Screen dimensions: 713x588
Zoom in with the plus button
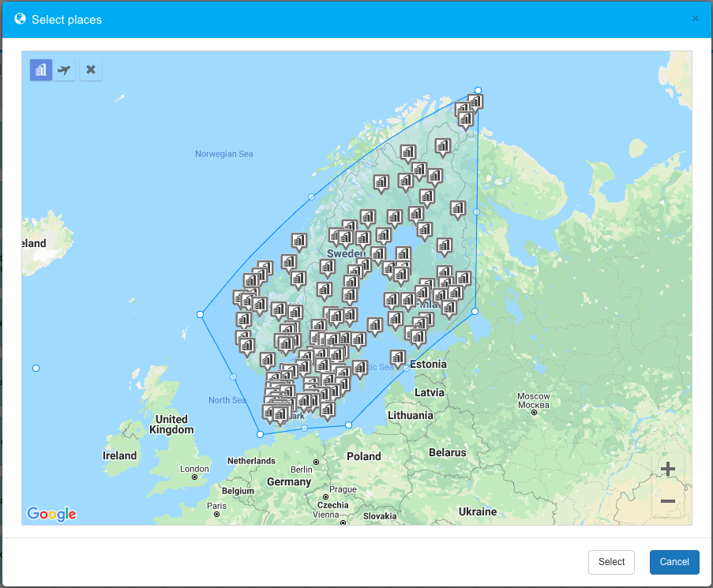667,470
